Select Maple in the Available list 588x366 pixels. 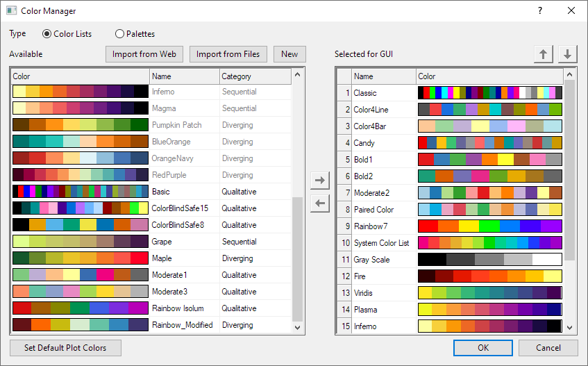(x=162, y=258)
